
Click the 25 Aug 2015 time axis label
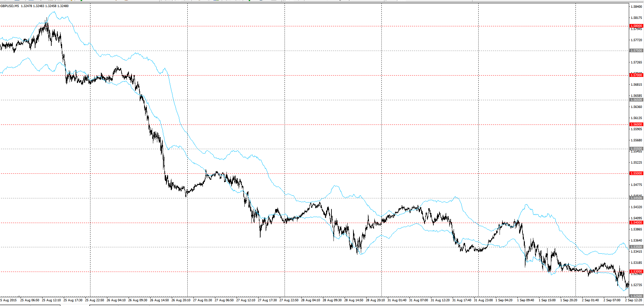point(8,300)
